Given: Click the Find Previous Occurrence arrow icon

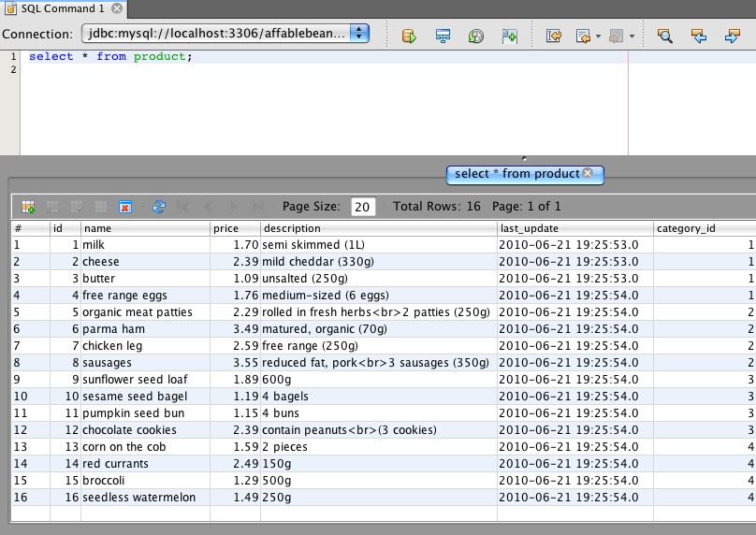Looking at the screenshot, I should [698, 36].
